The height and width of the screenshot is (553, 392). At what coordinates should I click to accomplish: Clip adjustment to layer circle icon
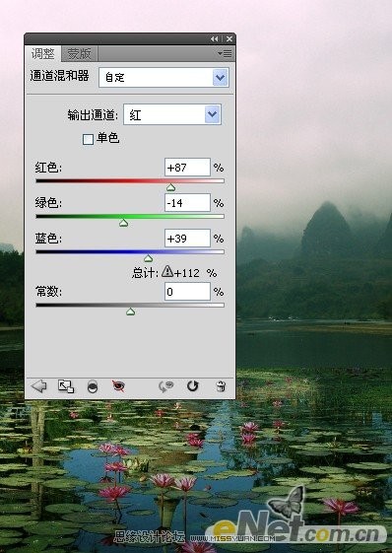pyautogui.click(x=93, y=386)
